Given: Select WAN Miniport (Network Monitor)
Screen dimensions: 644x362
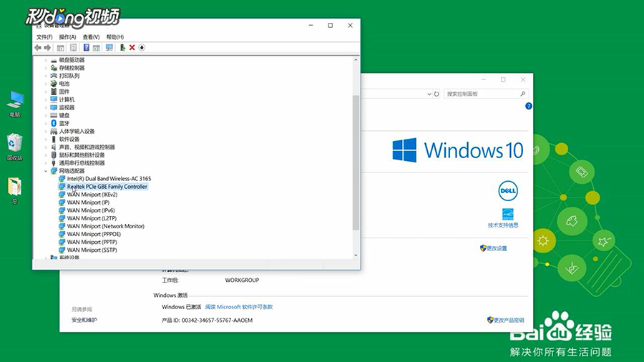Looking at the screenshot, I should click(x=106, y=226).
